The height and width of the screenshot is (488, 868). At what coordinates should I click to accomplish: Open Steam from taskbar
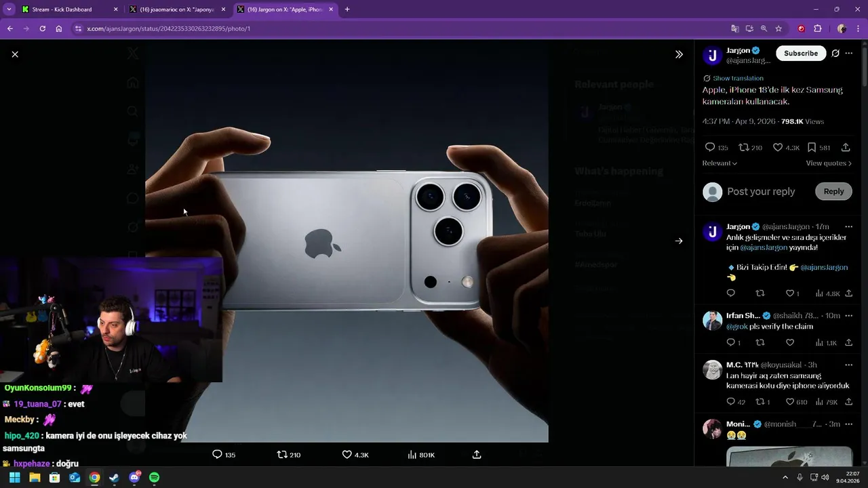tap(114, 477)
